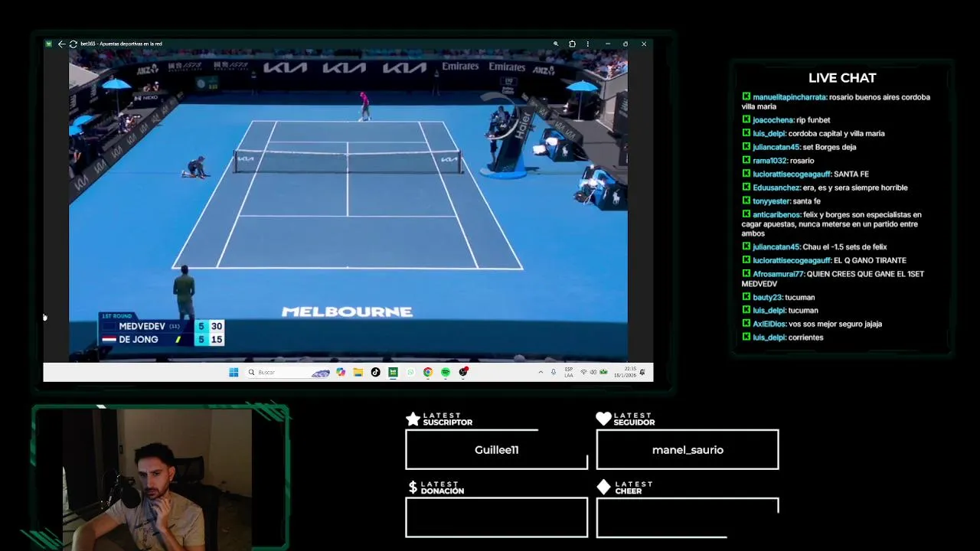Click the microphone tray icon
Screen dimensions: 980x551
pos(554,372)
